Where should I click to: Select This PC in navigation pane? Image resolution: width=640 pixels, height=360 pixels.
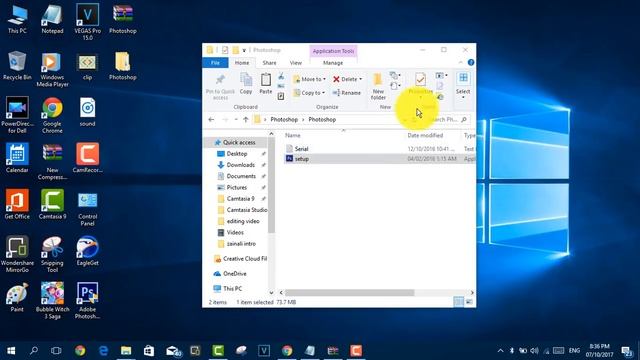coord(232,289)
